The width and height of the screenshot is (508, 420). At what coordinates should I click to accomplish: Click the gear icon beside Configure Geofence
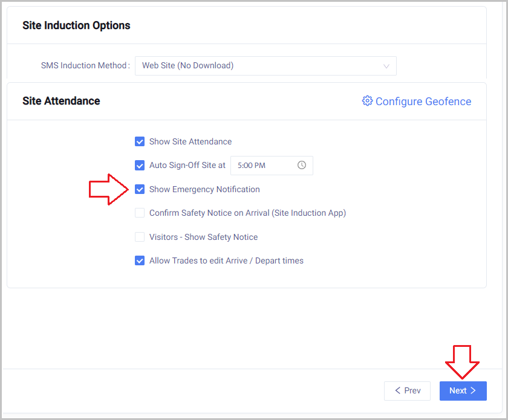click(367, 101)
